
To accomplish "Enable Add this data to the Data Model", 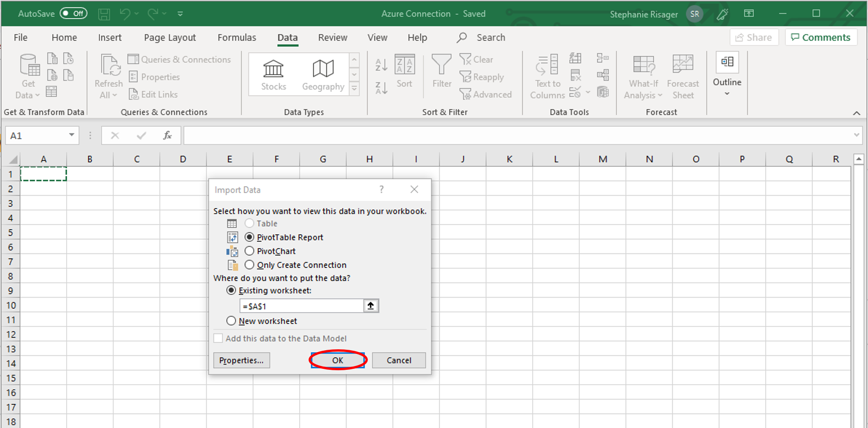I will [x=218, y=338].
